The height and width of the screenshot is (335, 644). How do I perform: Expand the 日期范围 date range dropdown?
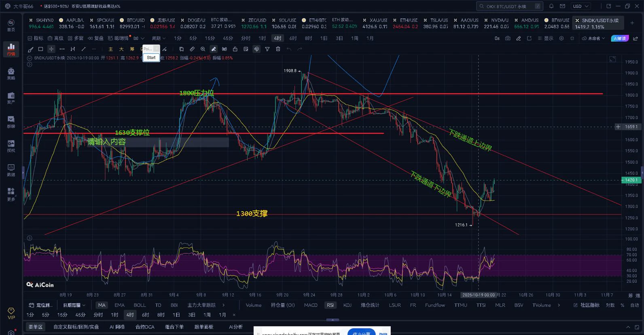(x=74, y=305)
